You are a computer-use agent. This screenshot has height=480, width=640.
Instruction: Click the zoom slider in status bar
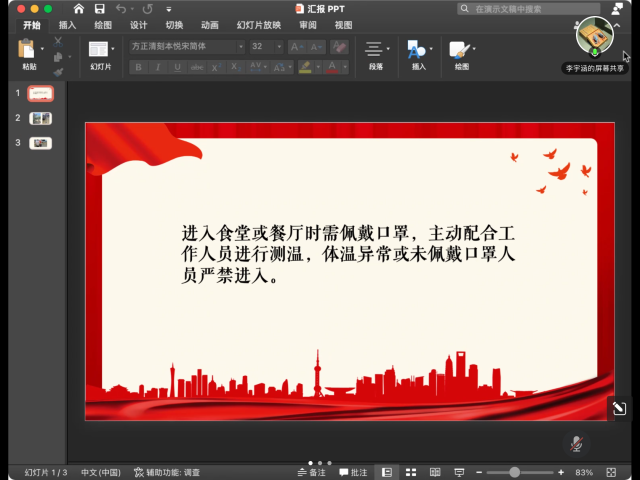click(516, 472)
